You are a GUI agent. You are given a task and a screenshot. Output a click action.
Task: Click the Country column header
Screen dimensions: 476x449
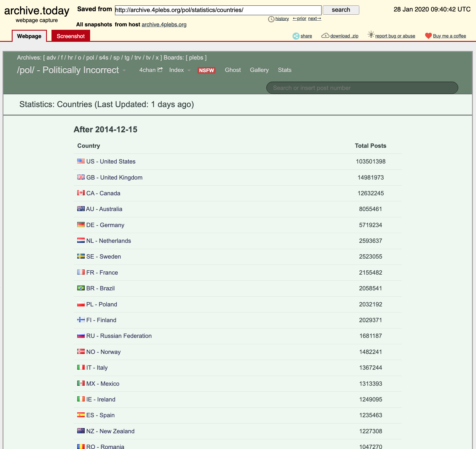(x=89, y=146)
